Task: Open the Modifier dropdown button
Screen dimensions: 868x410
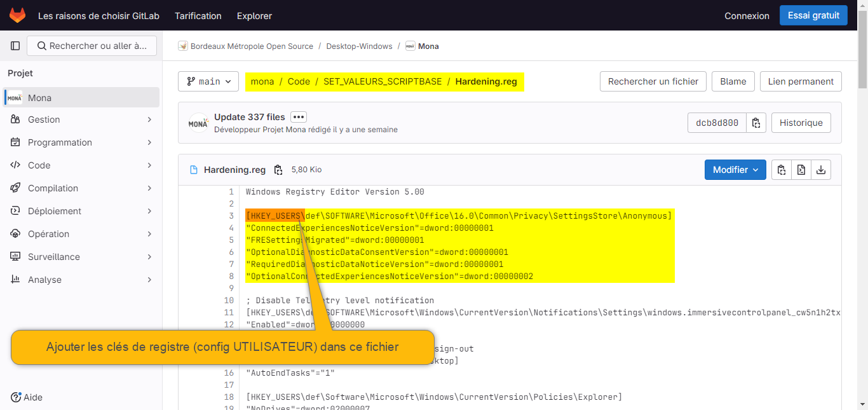Action: tap(735, 170)
